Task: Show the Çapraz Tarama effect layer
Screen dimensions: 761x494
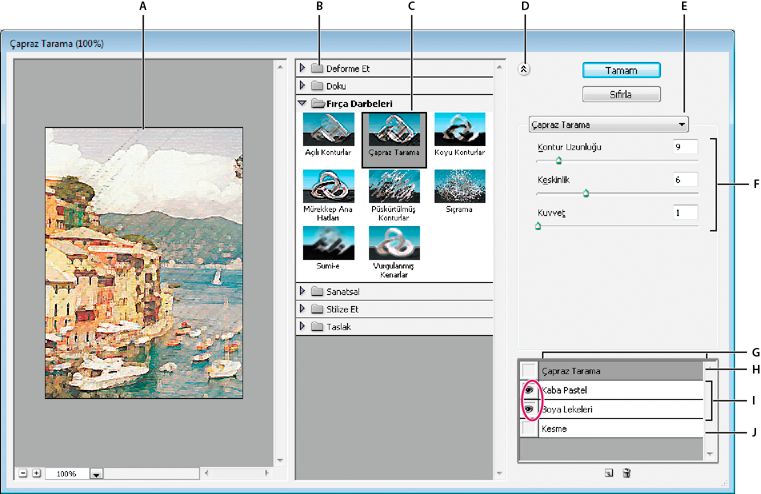Action: [529, 371]
